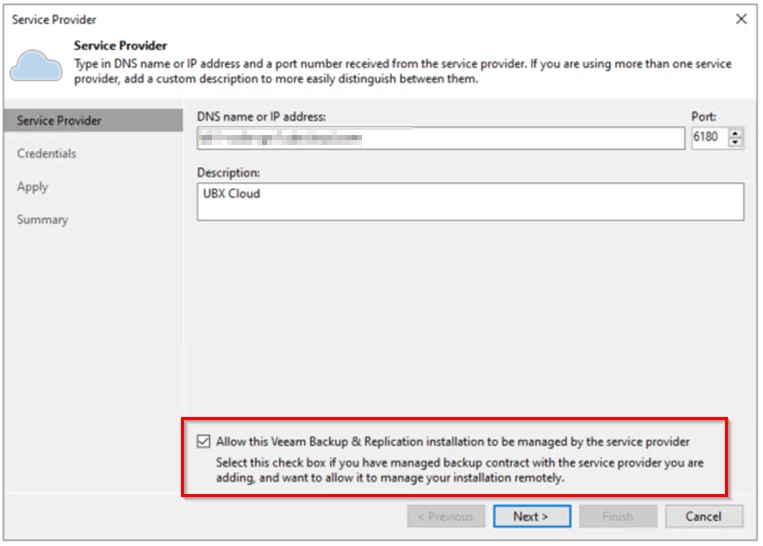Click the bold Service Provider heading
763x546 pixels.
[x=120, y=46]
